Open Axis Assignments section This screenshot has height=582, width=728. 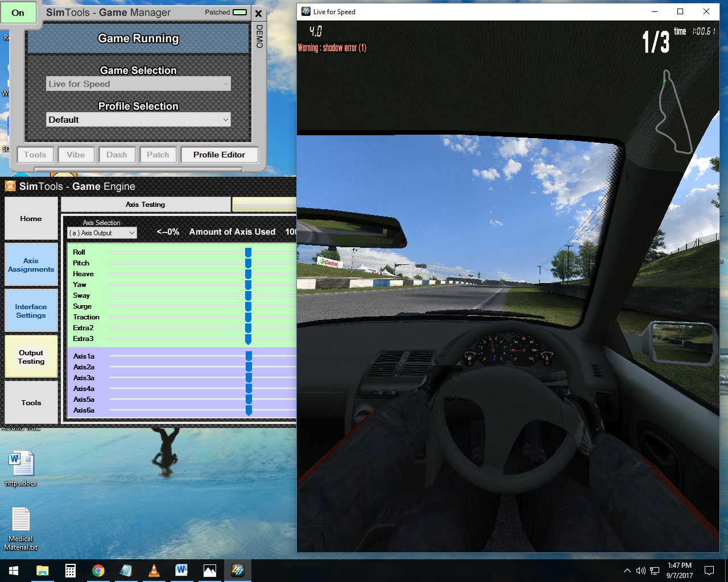31,265
